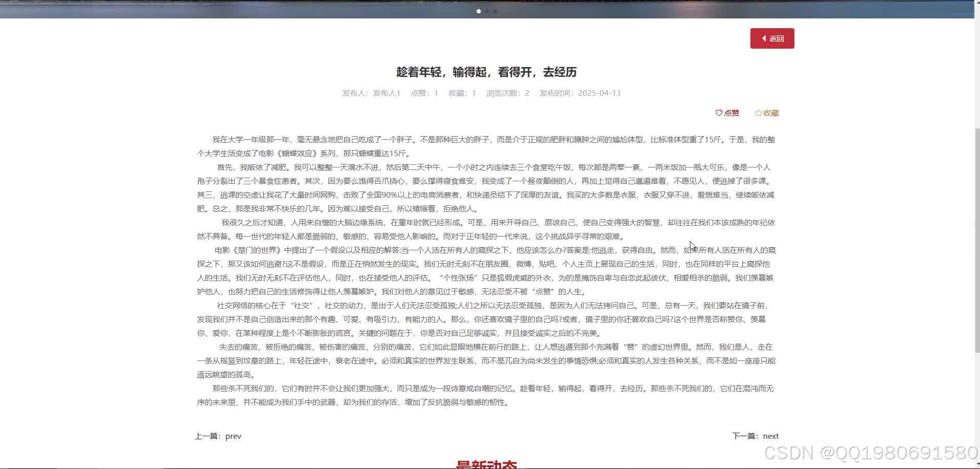
Task: Click the publisher name 发布人1
Action: (x=387, y=93)
